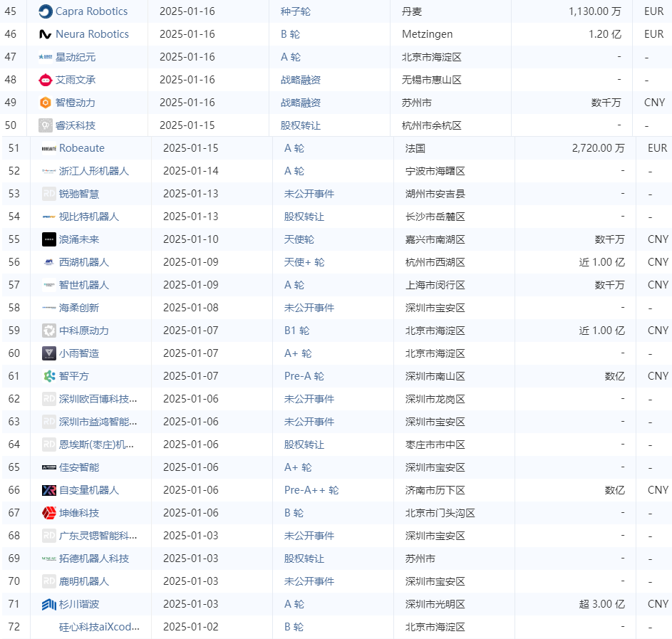Click the 拓德机器人科技 logo icon
Image resolution: width=672 pixels, height=639 pixels.
click(x=49, y=559)
